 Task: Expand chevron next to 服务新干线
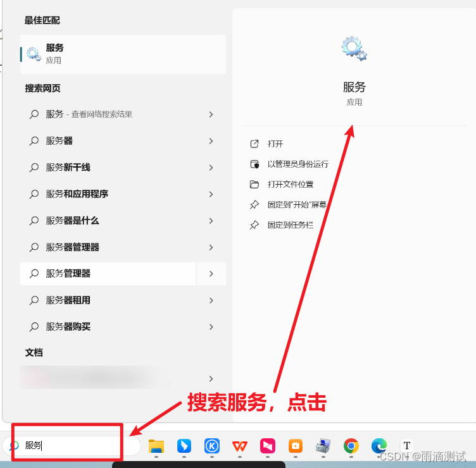211,168
